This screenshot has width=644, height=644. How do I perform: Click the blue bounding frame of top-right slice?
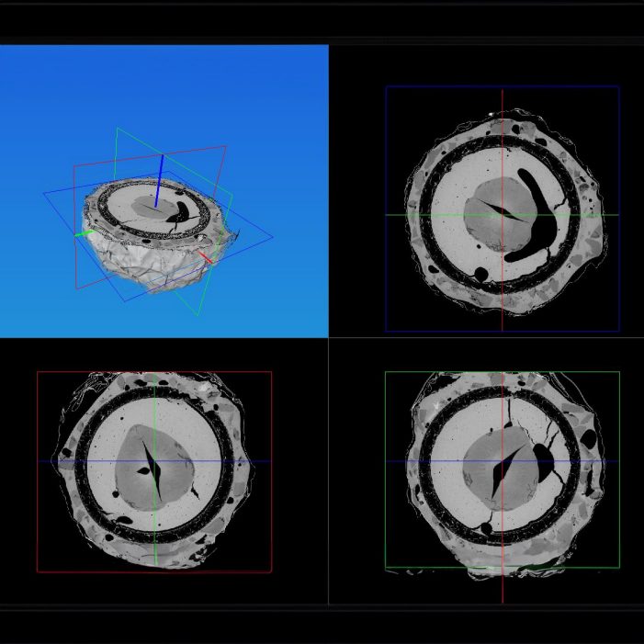pyautogui.click(x=386, y=276)
